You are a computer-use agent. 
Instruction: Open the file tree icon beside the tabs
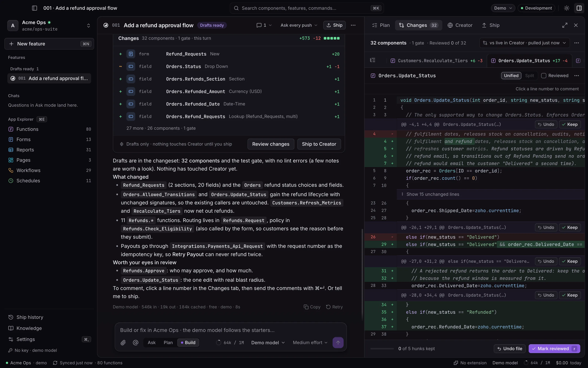(373, 60)
